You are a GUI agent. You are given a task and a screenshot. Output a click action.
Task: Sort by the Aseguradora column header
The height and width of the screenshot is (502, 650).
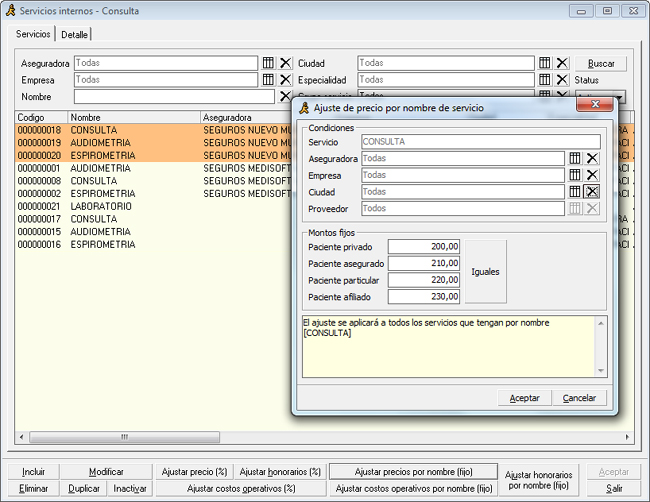[x=246, y=117]
